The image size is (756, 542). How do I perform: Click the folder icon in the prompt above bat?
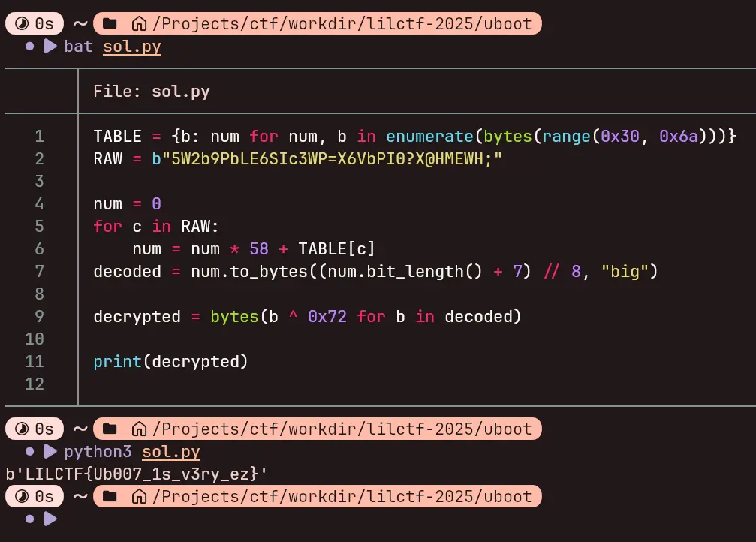pos(110,23)
